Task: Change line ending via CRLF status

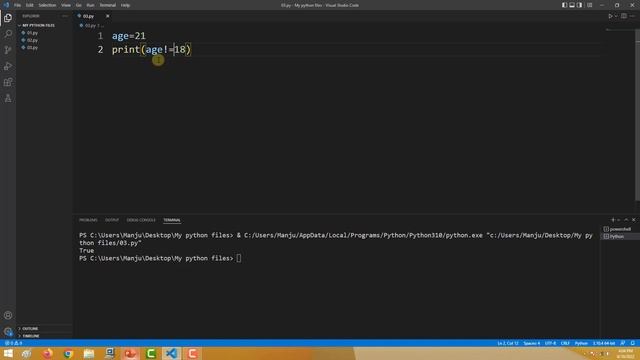Action: [565, 343]
